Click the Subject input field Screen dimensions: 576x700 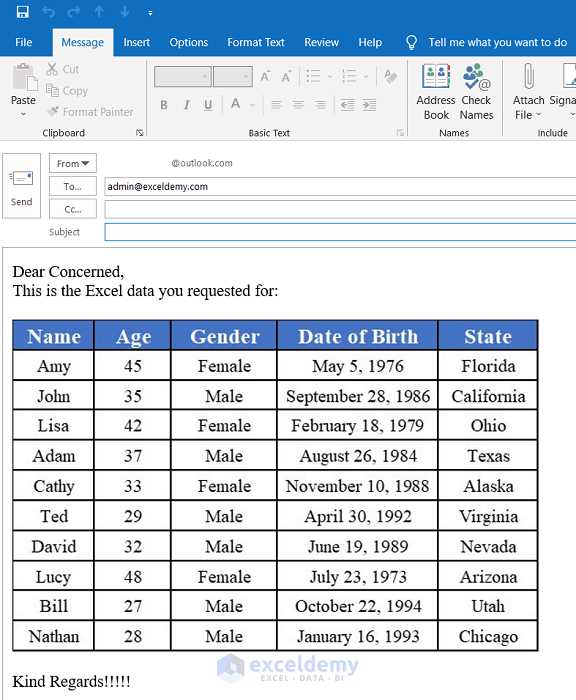[340, 232]
